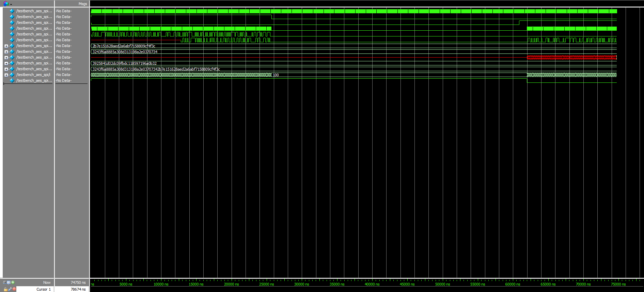The image size is (644, 292).
Task: Click the Msgs column header
Action: 82,4
